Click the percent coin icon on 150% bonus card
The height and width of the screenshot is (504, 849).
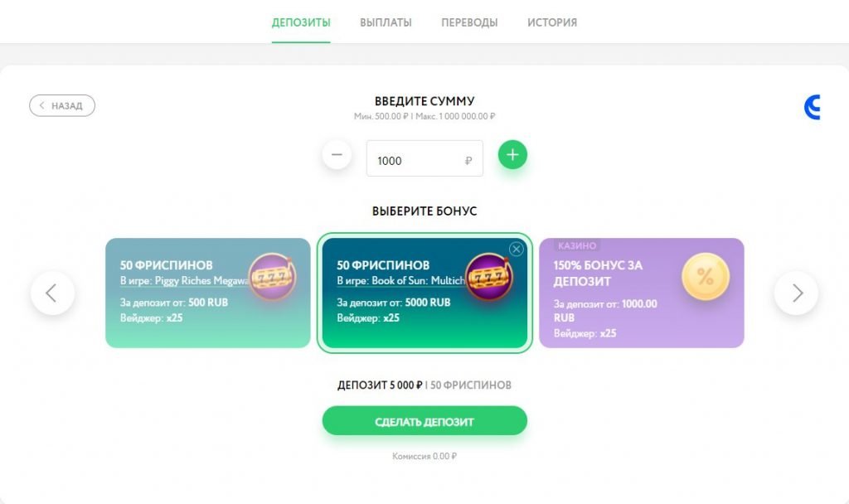pos(705,277)
